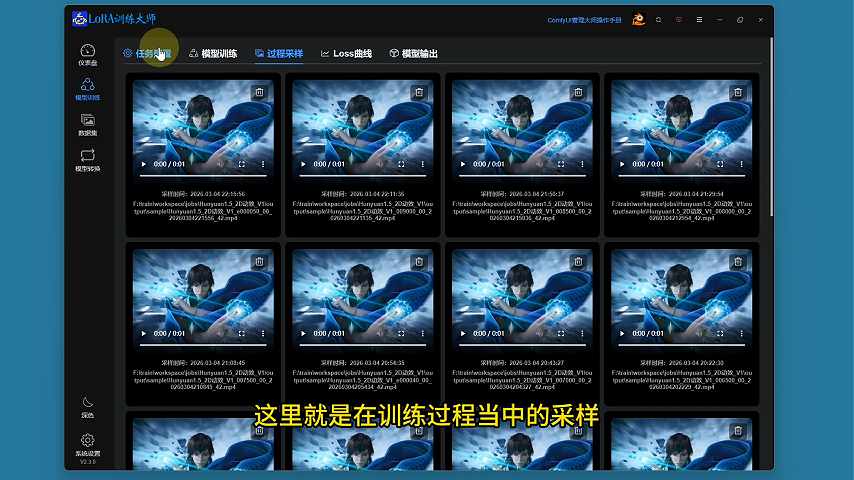Delete the sample taken at 21:29:54
Screen dimensions: 854x480
pos(738,93)
